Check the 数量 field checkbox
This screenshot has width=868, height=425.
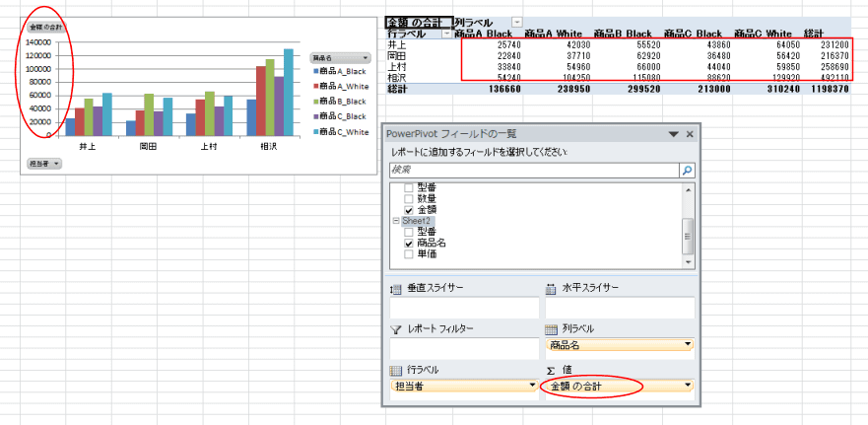click(409, 198)
